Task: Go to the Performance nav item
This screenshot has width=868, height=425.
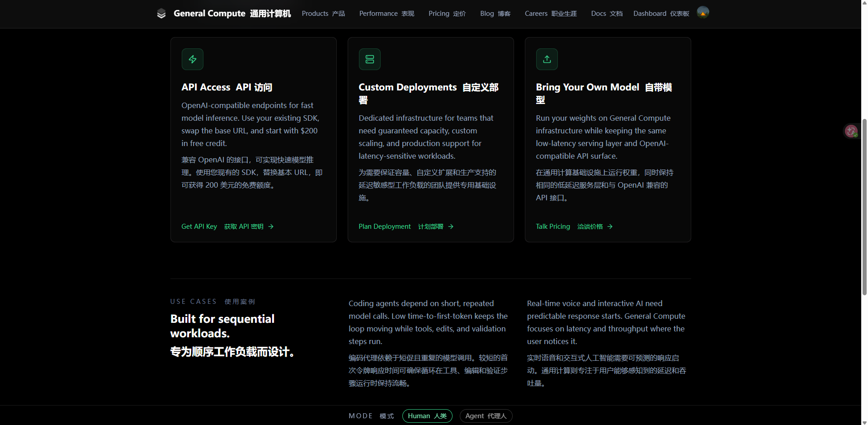Action: click(387, 14)
